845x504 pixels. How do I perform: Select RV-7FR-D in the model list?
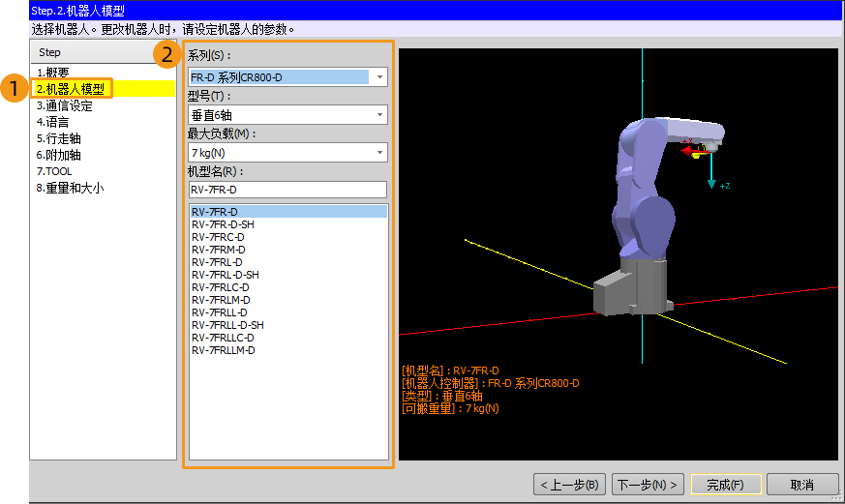tap(288, 212)
